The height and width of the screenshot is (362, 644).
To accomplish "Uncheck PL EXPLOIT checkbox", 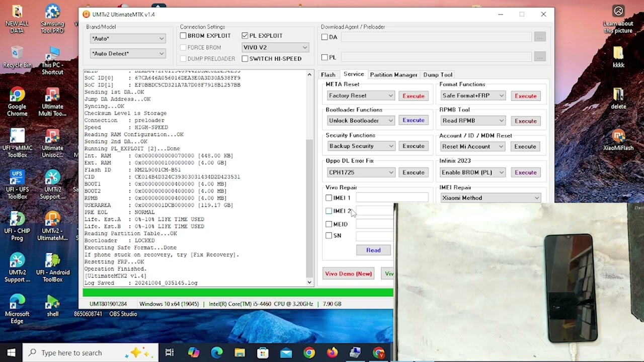I will (245, 36).
